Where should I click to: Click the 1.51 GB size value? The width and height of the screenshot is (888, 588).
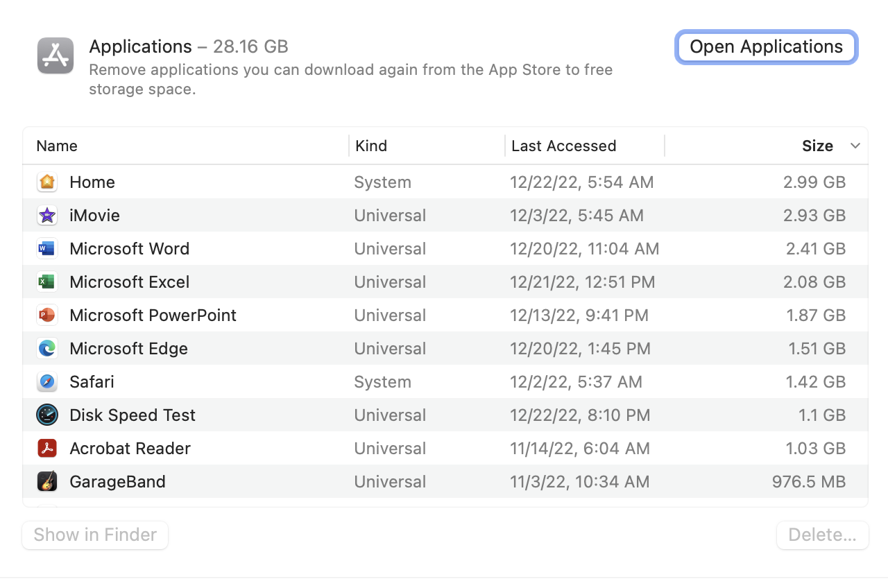point(817,349)
